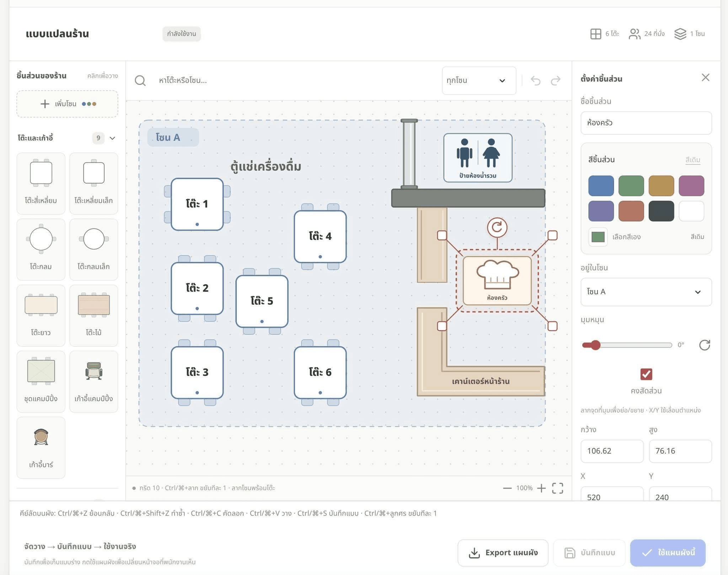Select the เคาน์เตอร์หน้าร้าน counter piece

tap(481, 381)
